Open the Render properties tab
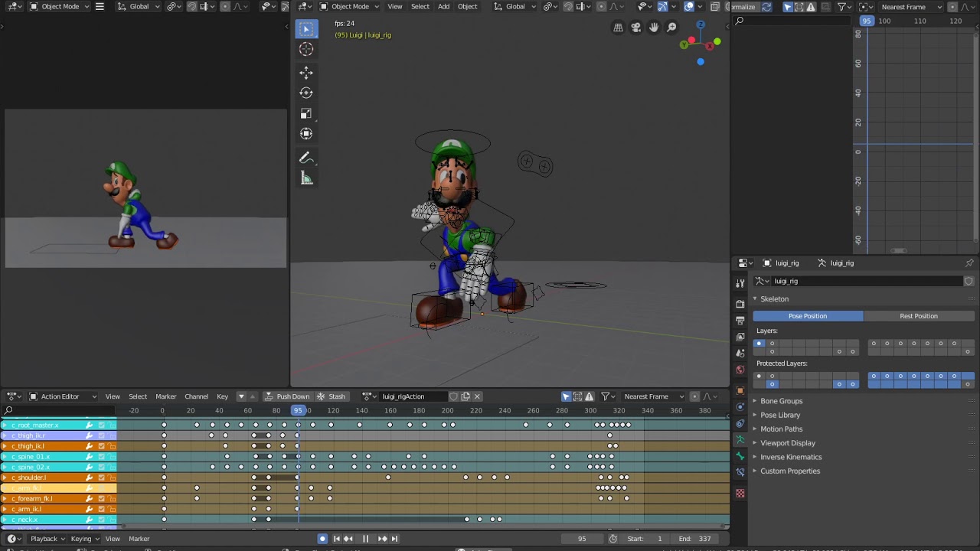This screenshot has width=980, height=551. click(x=740, y=304)
